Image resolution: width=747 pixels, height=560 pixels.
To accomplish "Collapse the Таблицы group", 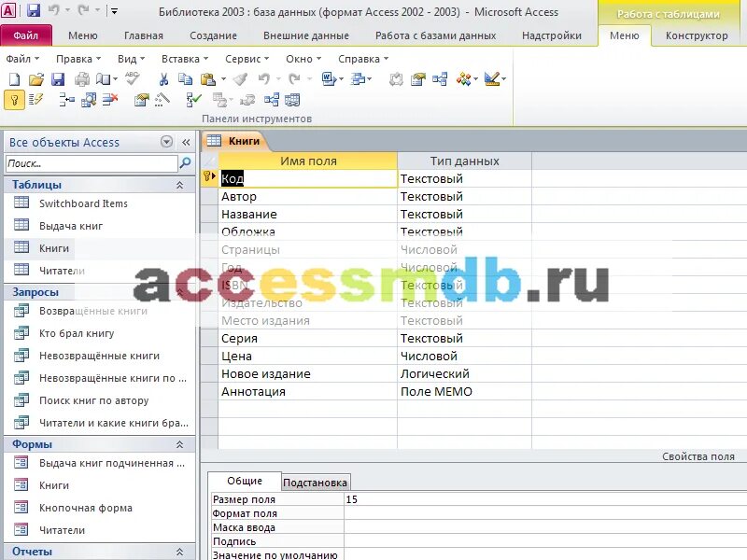I will point(179,185).
